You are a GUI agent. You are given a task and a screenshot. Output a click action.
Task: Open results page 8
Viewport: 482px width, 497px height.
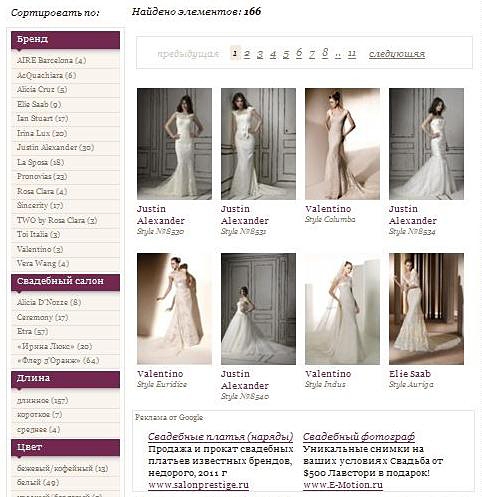pyautogui.click(x=325, y=53)
